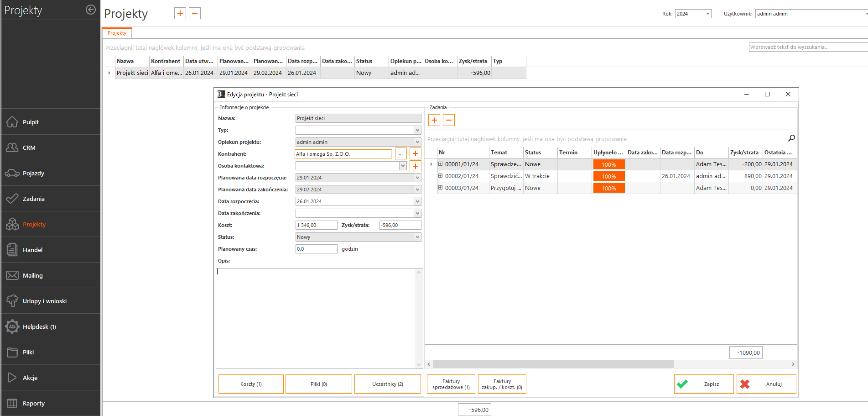Collapse the sidebar with the back arrow icon
This screenshot has width=868, height=416.
point(91,10)
